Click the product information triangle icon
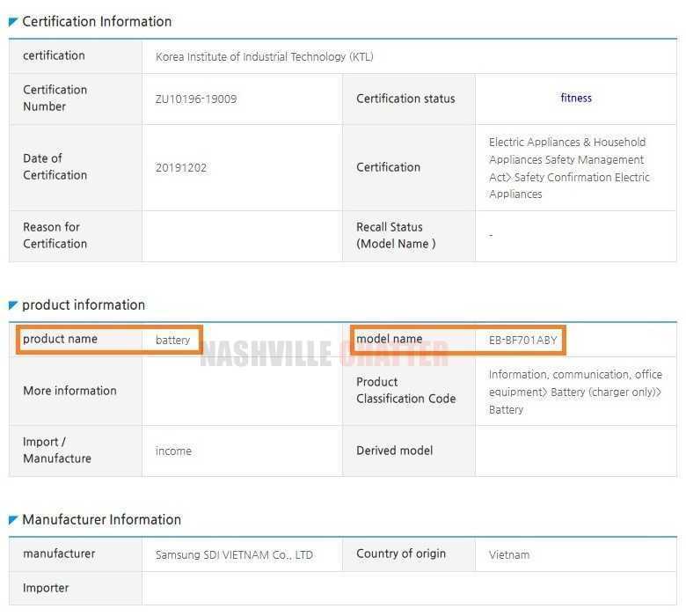Viewport: 686px width, 616px height. (x=13, y=305)
